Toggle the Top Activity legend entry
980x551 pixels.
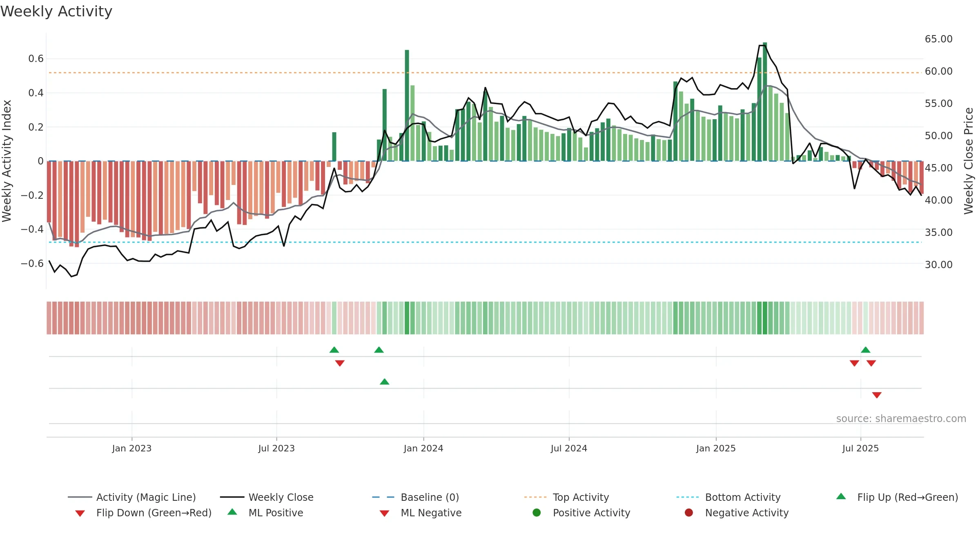point(566,497)
